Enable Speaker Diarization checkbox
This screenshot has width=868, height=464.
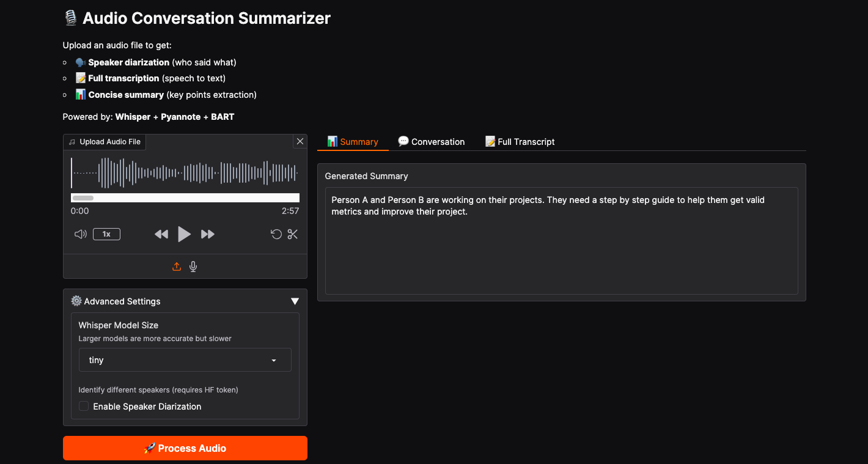point(84,407)
